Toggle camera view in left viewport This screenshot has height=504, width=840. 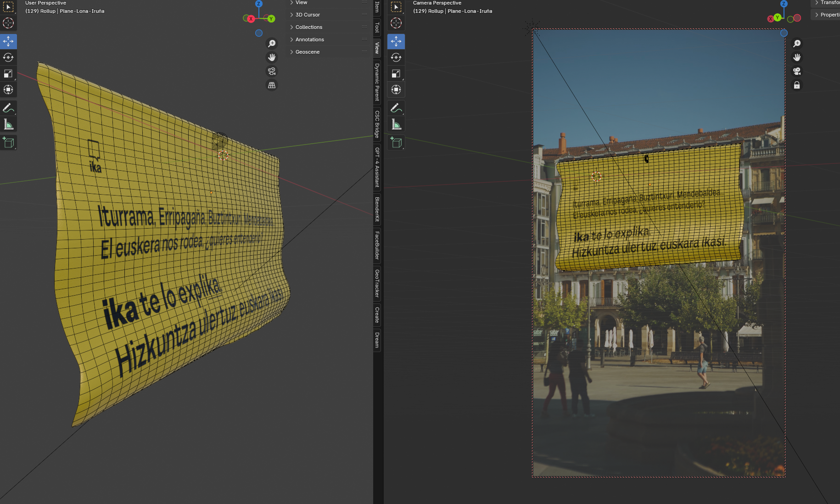point(272,71)
